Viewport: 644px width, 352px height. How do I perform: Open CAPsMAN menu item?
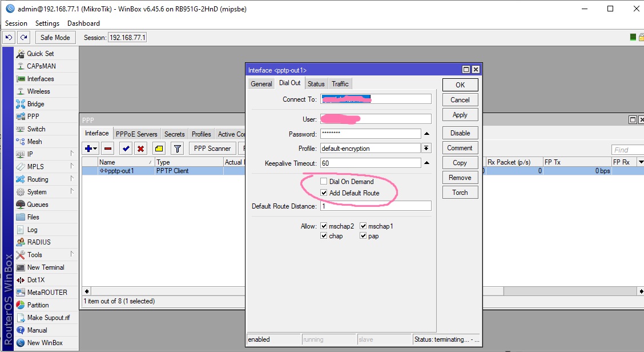41,66
